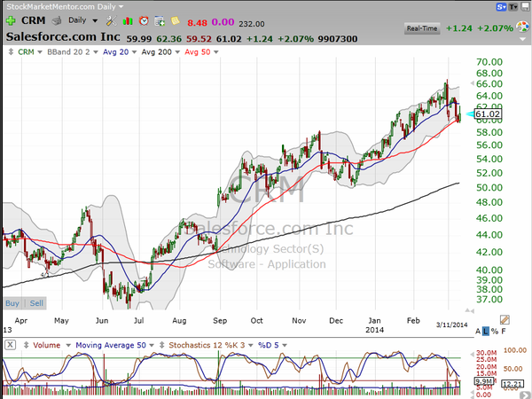Expand the BBand 20 2 dropdown
This screenshot has width=532, height=399.
(x=96, y=52)
